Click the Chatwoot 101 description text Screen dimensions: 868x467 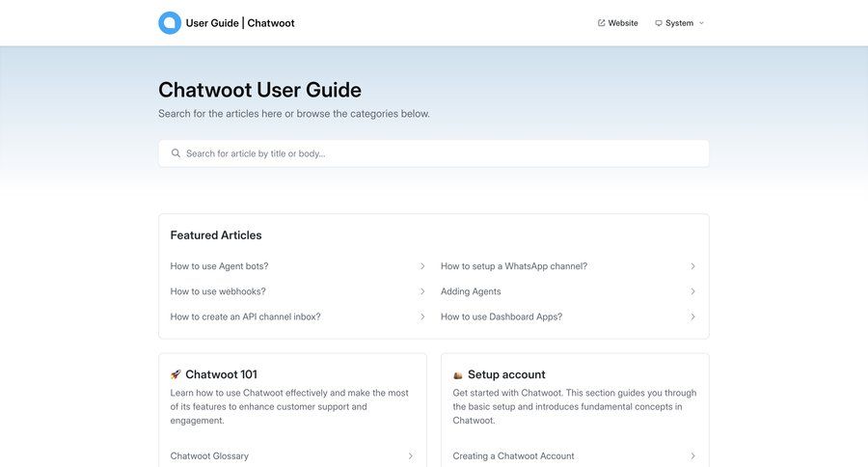pyautogui.click(x=289, y=406)
